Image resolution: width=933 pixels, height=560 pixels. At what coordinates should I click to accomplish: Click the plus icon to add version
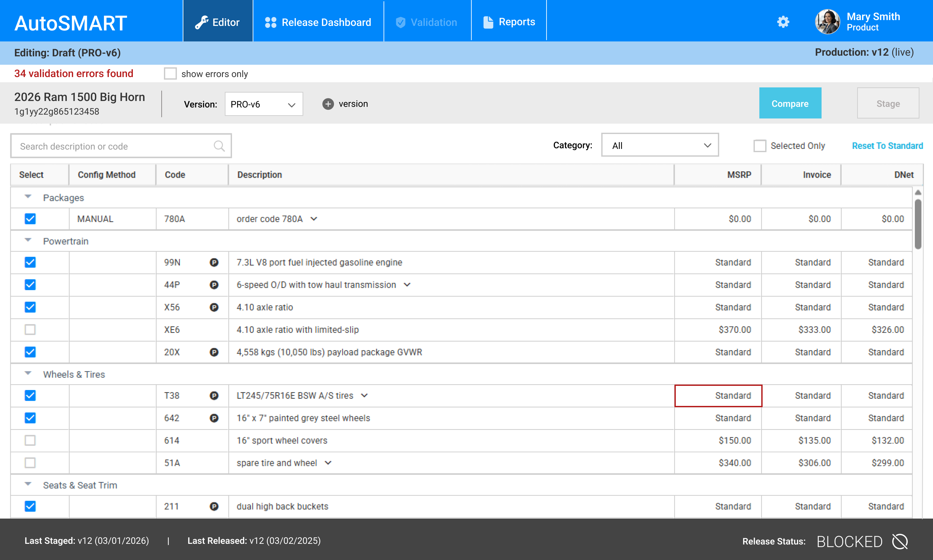[x=328, y=104]
